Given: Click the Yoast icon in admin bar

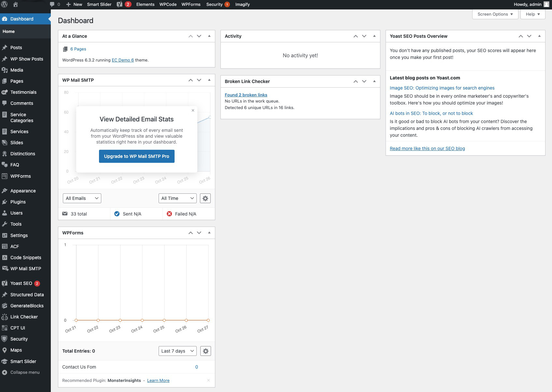Looking at the screenshot, I should [120, 5].
